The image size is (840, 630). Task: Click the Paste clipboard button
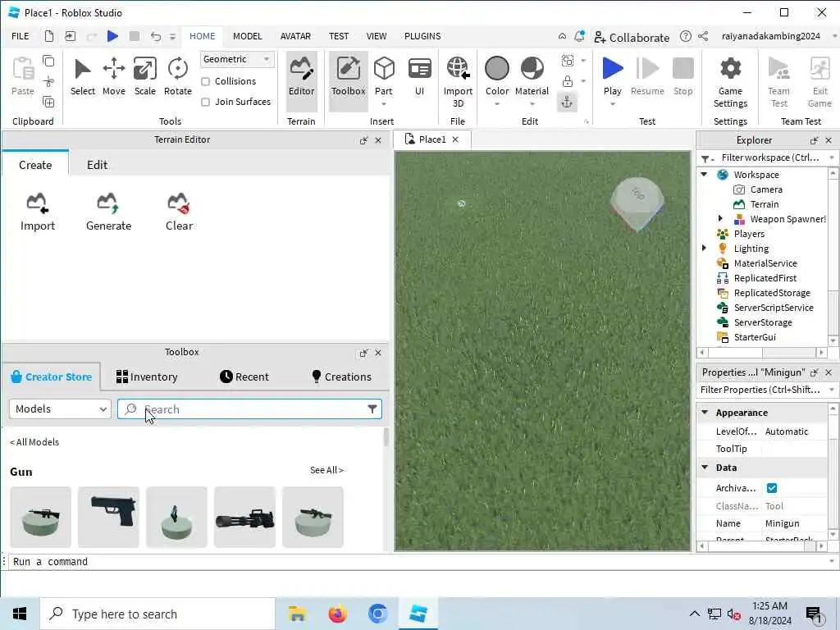22,76
